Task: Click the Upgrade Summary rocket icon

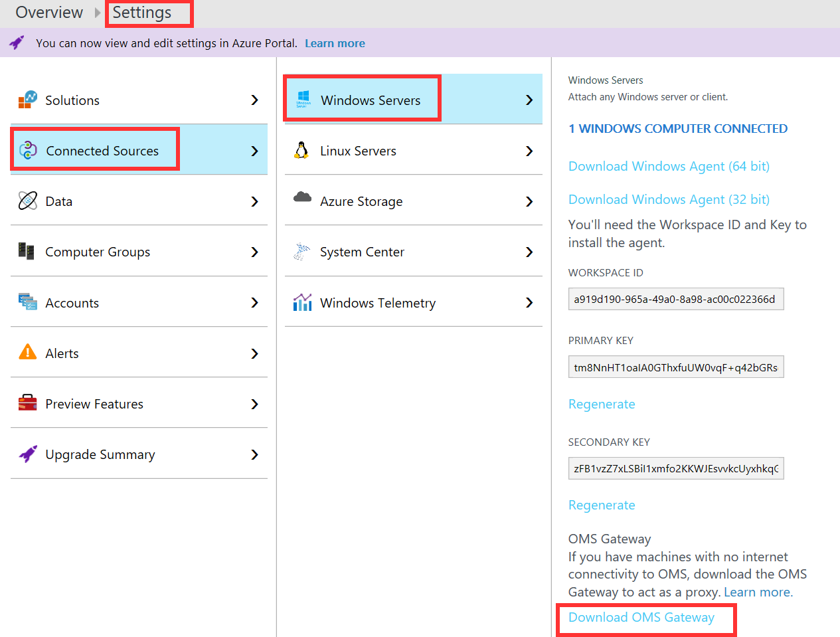Action: [x=28, y=454]
